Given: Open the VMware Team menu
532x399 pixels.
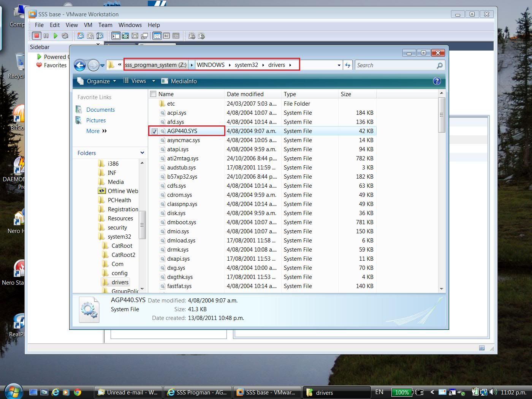Looking at the screenshot, I should pyautogui.click(x=105, y=25).
